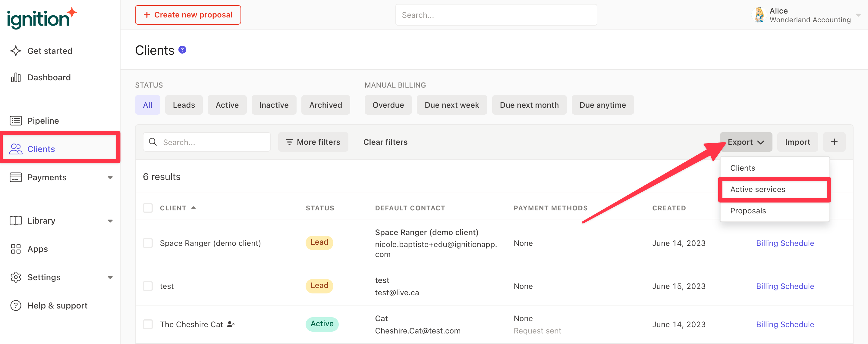Open the Apps sidebar item
868x344 pixels.
pos(37,249)
